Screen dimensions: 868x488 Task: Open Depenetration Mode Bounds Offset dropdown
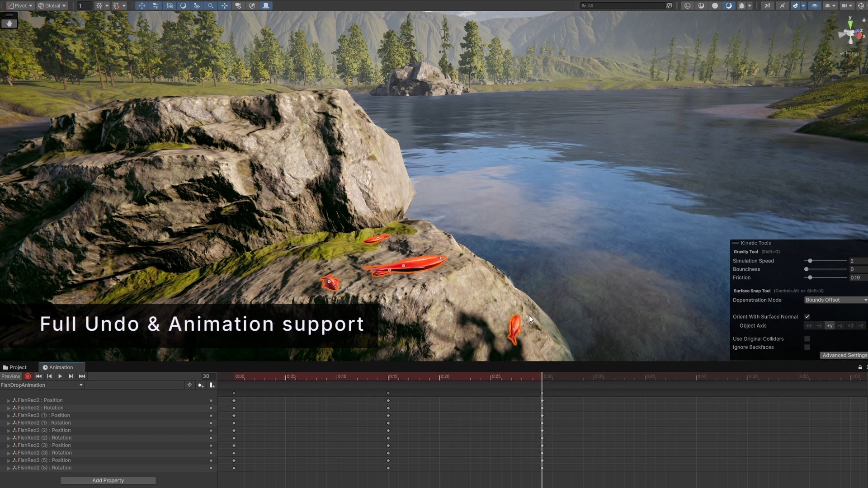tap(836, 300)
